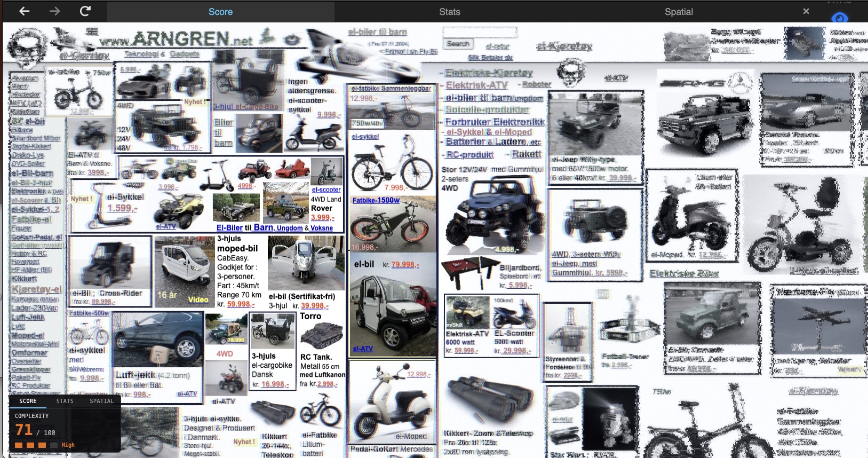Click the Biljardbord 5.998,- price link
Screen dimensions: 868x458
tap(520, 285)
